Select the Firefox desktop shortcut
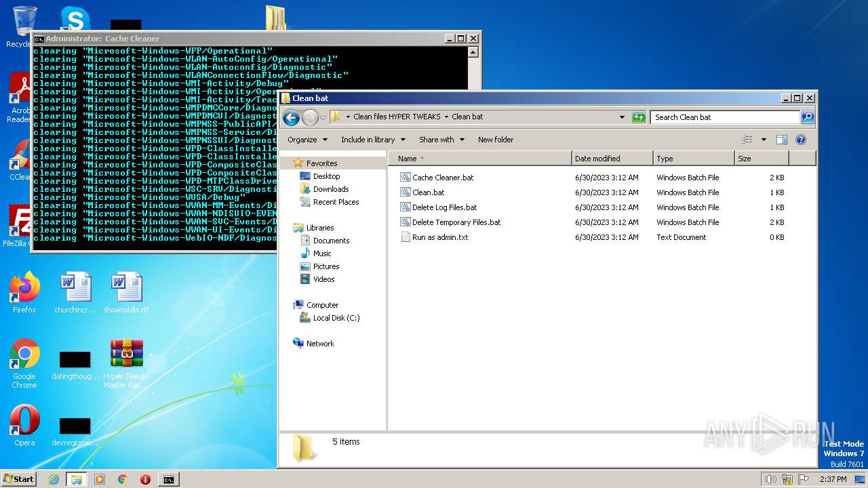Screen dimensions: 868x488 (x=24, y=293)
